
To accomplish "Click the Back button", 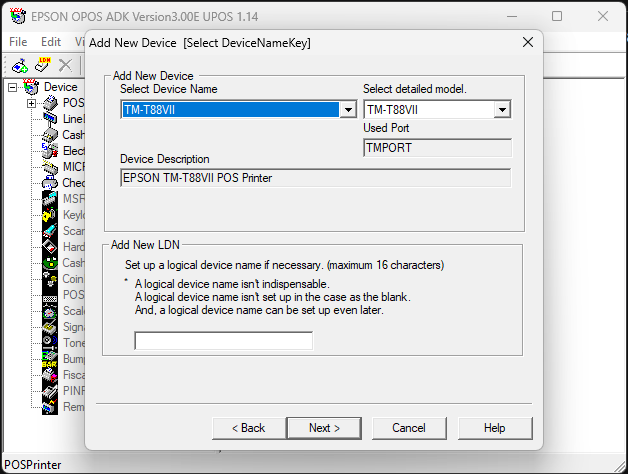I will (x=249, y=428).
